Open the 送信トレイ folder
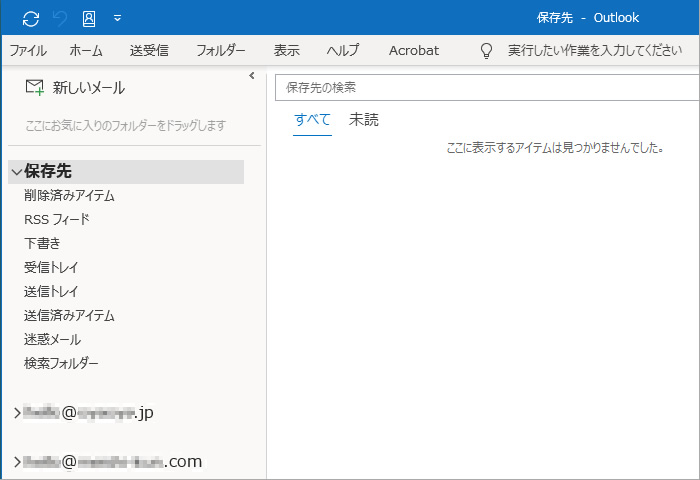The height and width of the screenshot is (480, 700). [51, 292]
